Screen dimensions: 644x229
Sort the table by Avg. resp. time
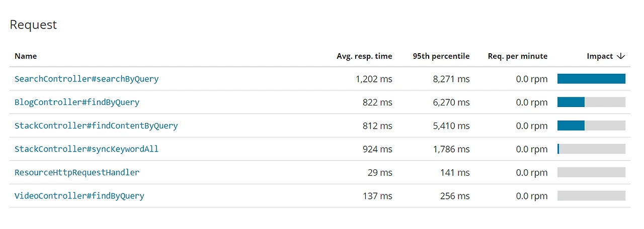364,56
